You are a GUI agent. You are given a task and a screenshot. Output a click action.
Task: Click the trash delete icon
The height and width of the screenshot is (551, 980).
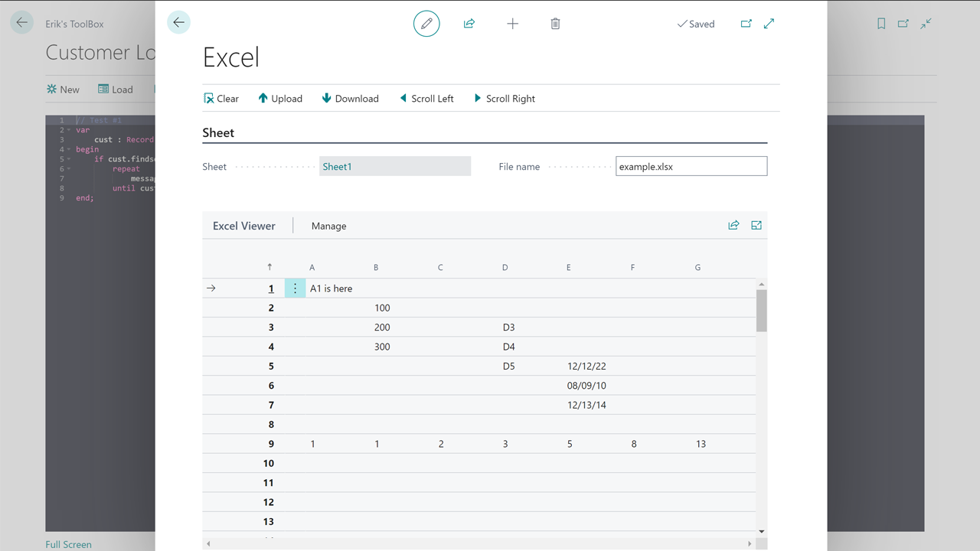pos(555,24)
